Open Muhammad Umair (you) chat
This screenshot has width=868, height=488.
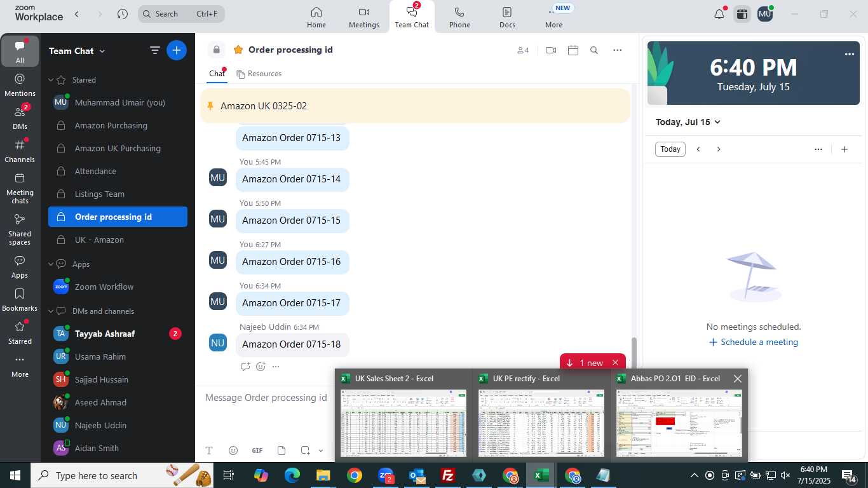pyautogui.click(x=118, y=102)
